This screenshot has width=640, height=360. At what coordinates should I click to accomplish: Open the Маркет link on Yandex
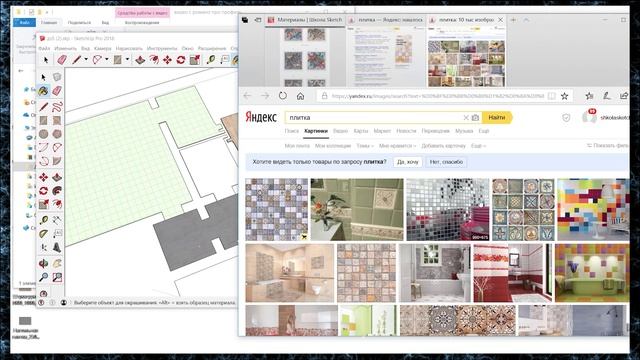click(382, 131)
